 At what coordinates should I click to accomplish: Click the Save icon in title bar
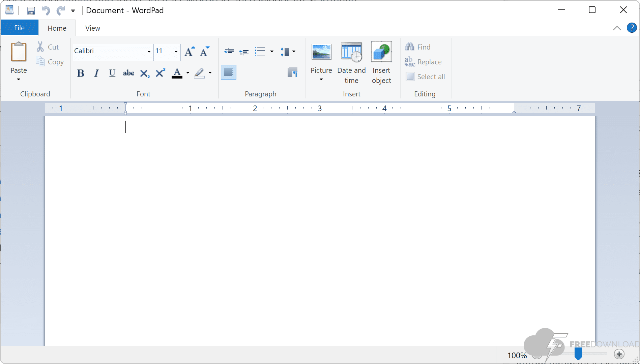click(31, 11)
